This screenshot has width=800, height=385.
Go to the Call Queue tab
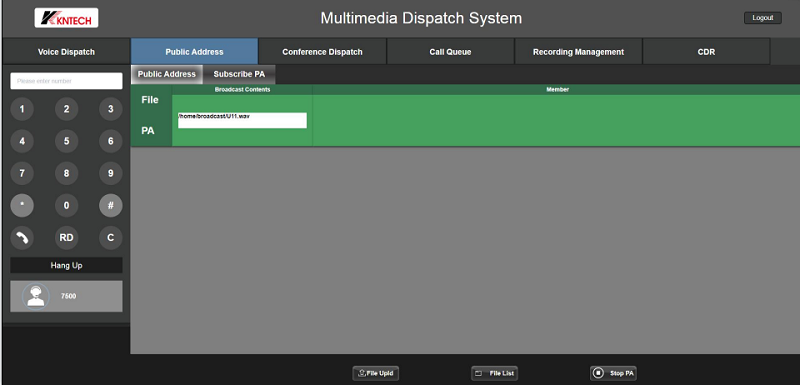point(451,52)
